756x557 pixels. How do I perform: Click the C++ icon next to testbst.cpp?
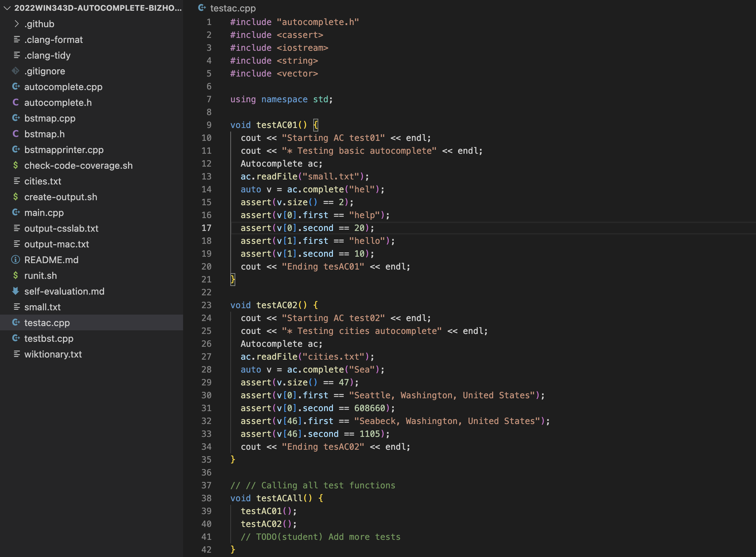pyautogui.click(x=16, y=338)
